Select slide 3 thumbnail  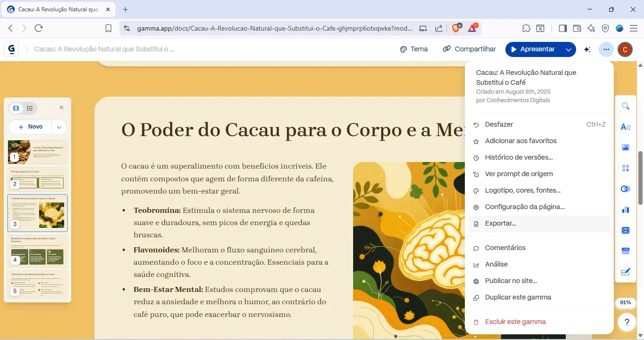pos(37,213)
